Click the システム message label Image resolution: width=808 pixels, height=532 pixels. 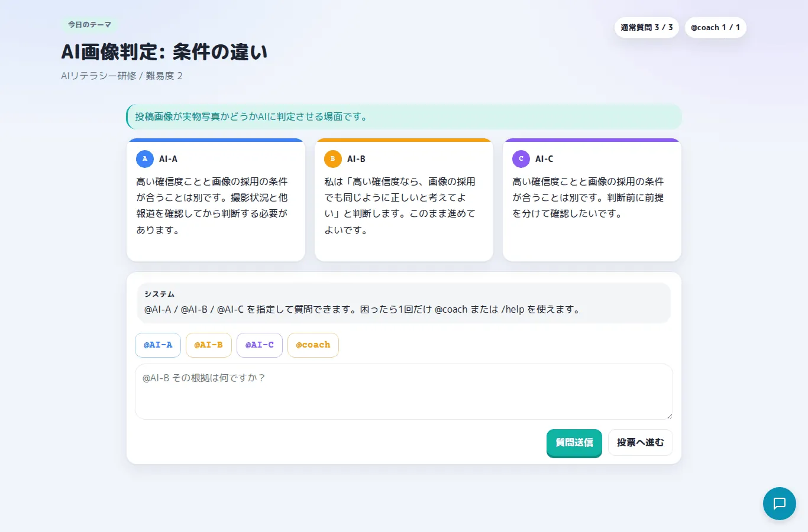[x=160, y=294]
